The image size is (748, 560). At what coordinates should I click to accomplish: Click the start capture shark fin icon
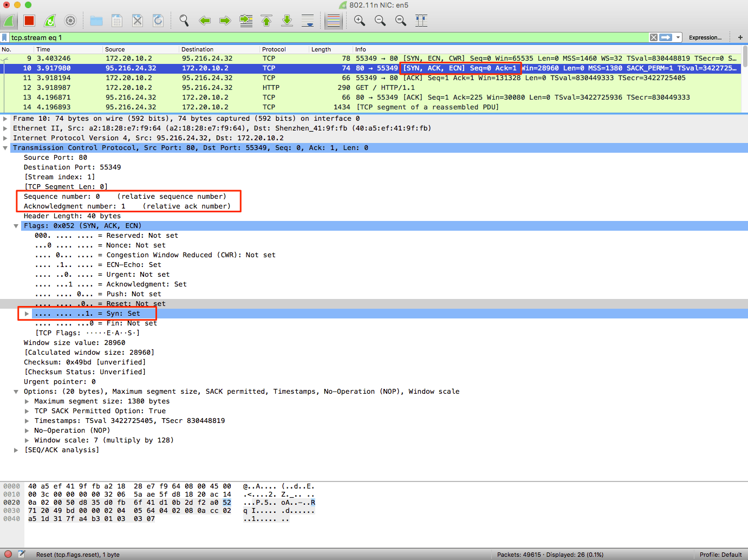pos(9,21)
